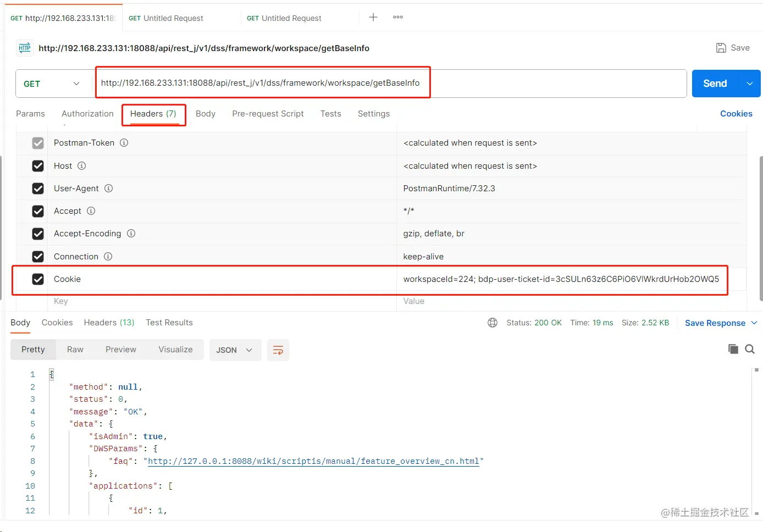Open the request Settings tab
Screen dimensions: 763x532
tap(374, 114)
